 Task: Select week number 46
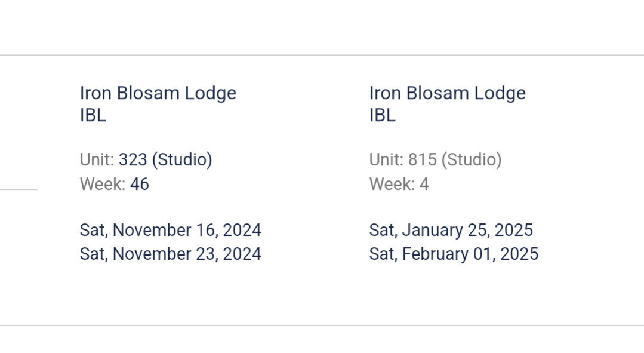click(x=139, y=185)
